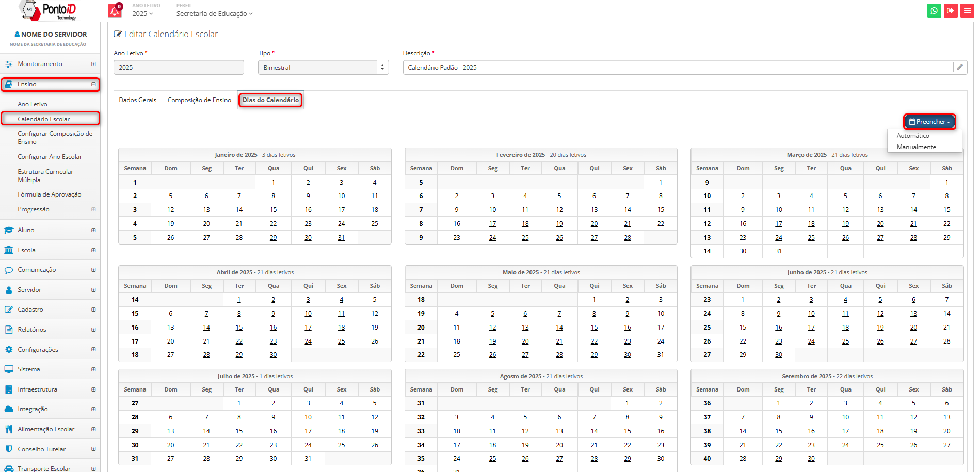This screenshot has width=980, height=472.
Task: Click the Comunicação speech bubble icon
Action: pyautogui.click(x=9, y=270)
